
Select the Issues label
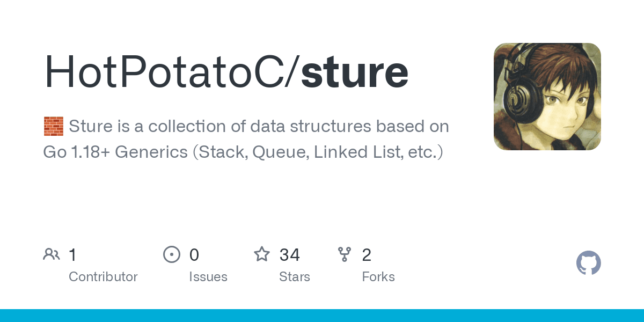[x=208, y=277]
